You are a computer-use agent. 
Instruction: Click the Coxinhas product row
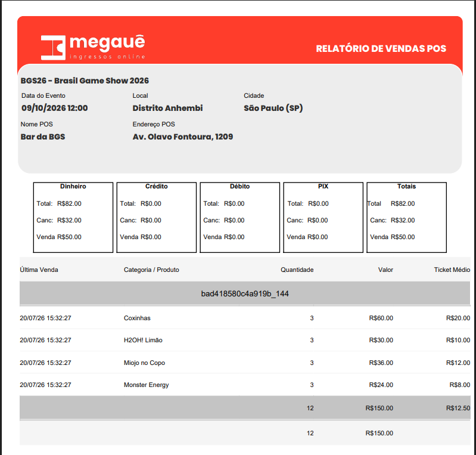[x=245, y=318]
